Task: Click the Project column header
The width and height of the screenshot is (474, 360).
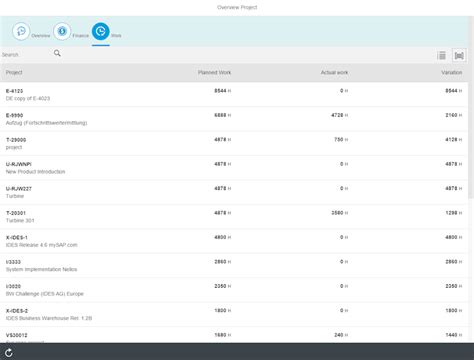Action: tap(14, 72)
